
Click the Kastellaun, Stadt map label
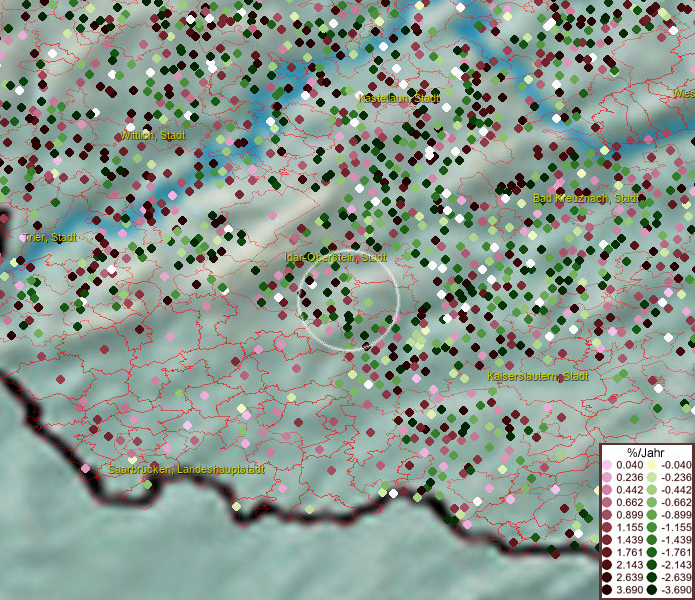tap(399, 98)
